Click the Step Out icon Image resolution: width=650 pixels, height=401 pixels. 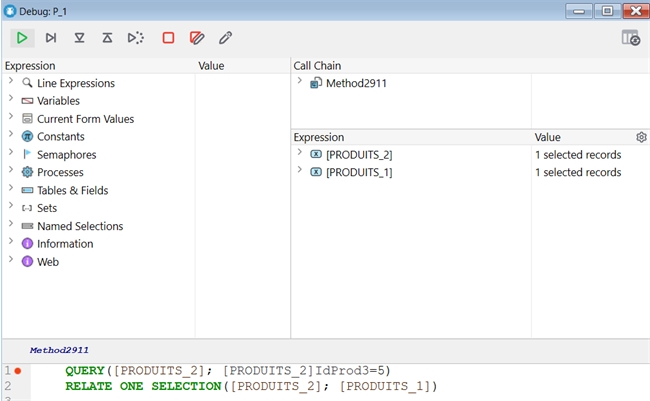coord(107,38)
